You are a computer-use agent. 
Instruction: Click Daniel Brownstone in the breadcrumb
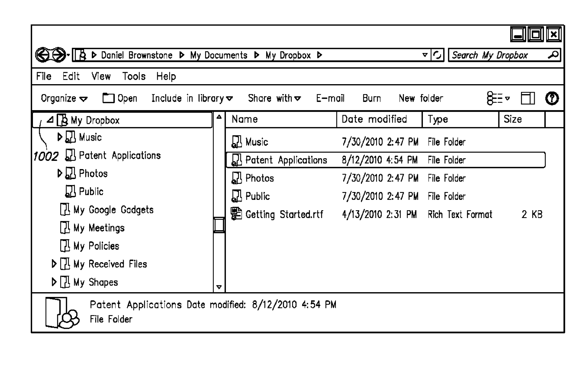click(137, 55)
